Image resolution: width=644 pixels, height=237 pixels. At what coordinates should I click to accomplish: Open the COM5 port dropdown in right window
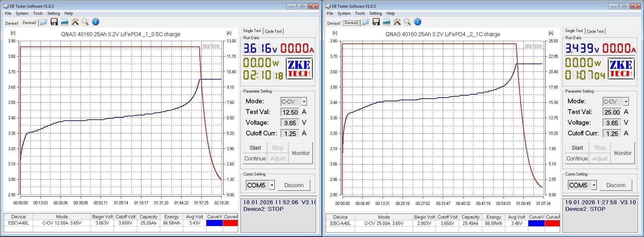pos(594,185)
